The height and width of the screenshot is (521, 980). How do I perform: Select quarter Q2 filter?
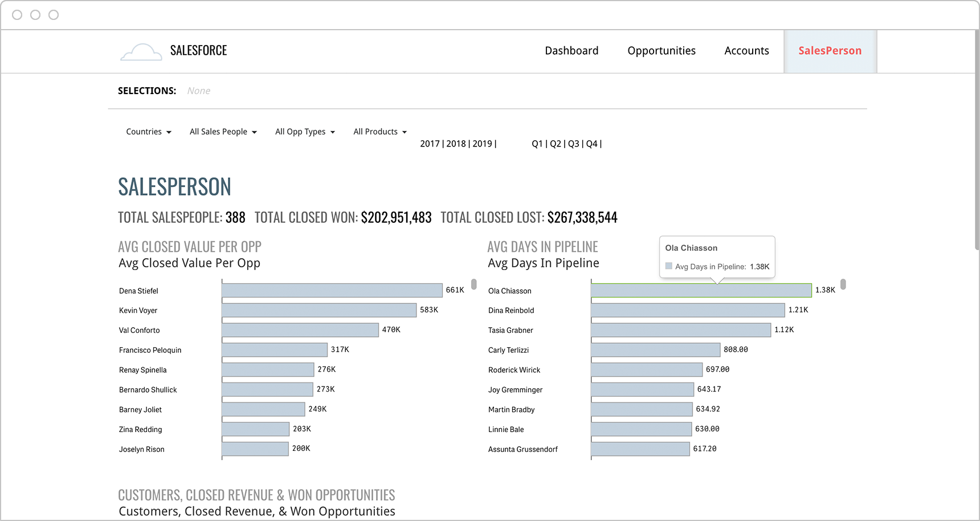click(556, 144)
